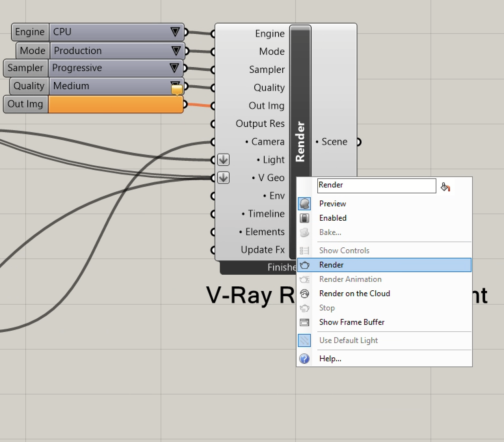Click the Sampler input label on Render component
Image resolution: width=504 pixels, height=442 pixels.
267,70
